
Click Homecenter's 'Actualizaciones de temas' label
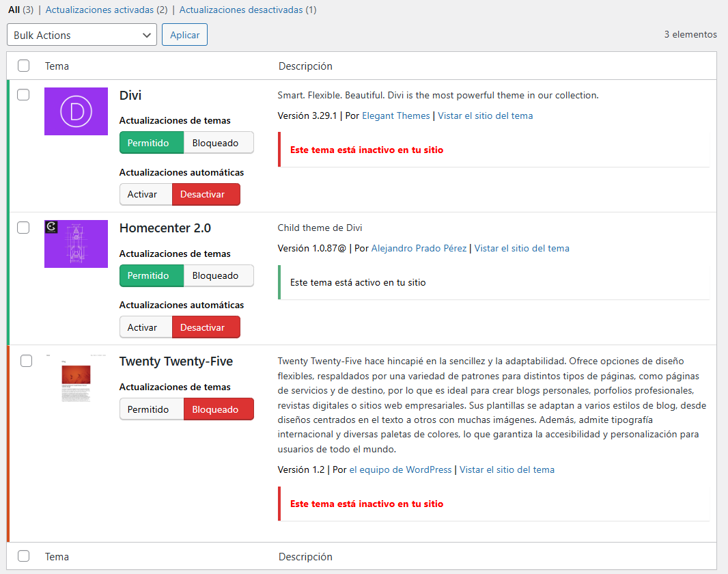175,254
